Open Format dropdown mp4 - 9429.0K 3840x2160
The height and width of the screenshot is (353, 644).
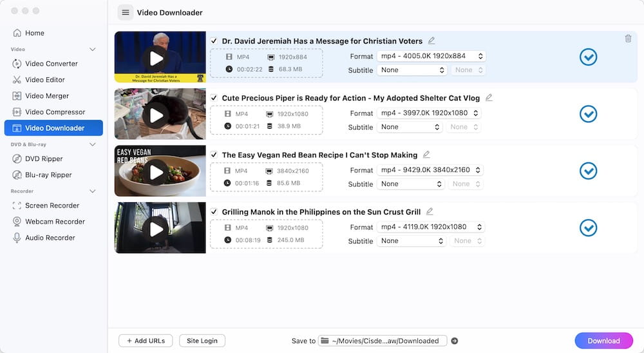coord(430,169)
